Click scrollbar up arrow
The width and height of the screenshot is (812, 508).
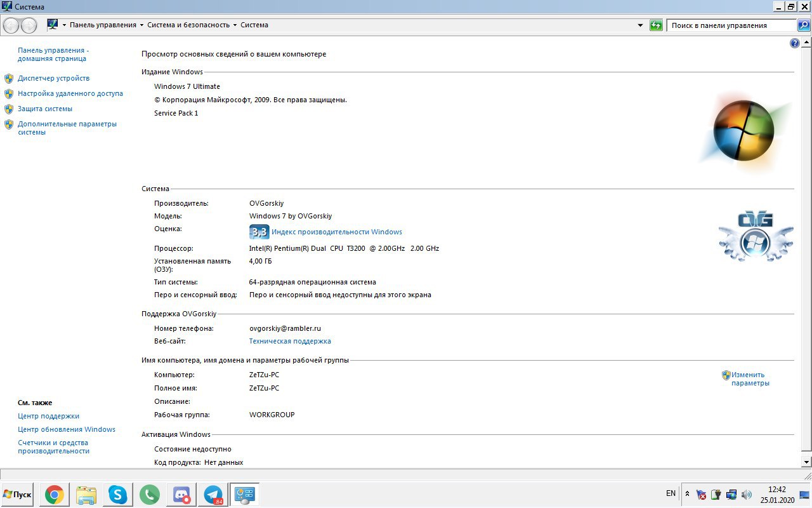click(x=807, y=41)
